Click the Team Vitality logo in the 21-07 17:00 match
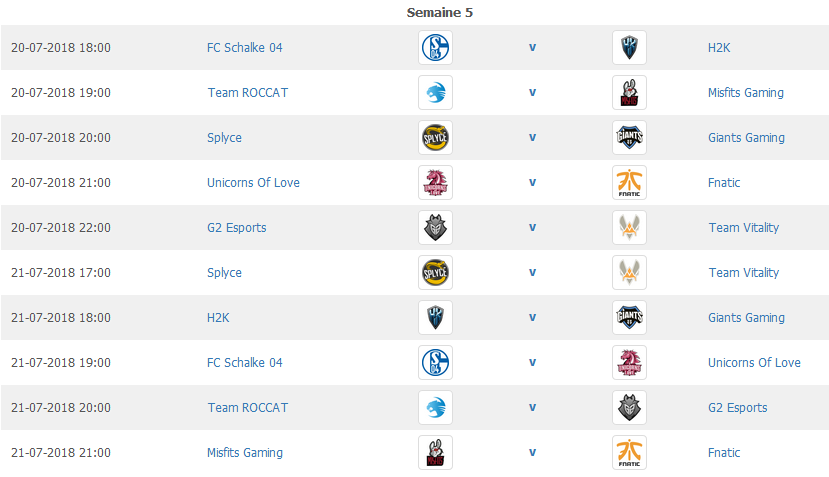The height and width of the screenshot is (477, 829). pos(629,272)
